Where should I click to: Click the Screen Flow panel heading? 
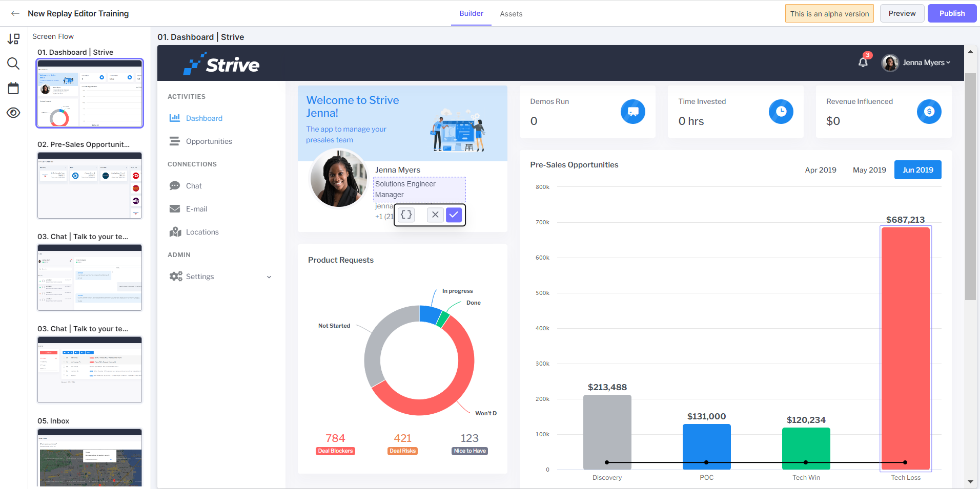53,36
